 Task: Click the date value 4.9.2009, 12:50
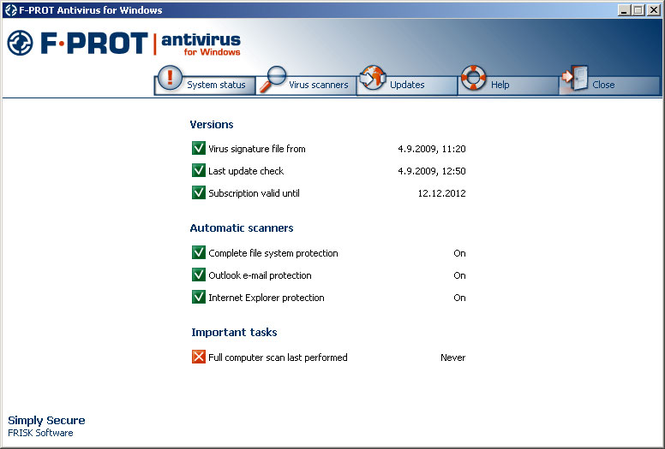point(432,171)
